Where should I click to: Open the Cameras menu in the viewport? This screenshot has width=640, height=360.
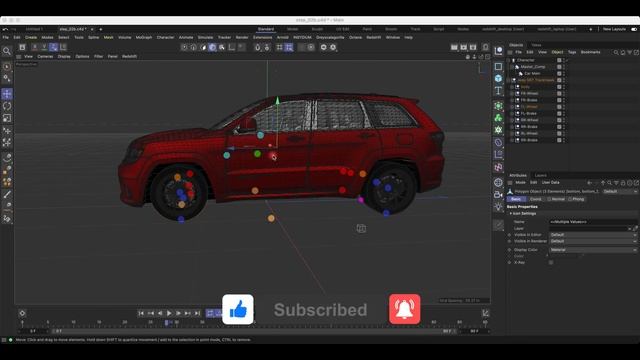point(45,56)
